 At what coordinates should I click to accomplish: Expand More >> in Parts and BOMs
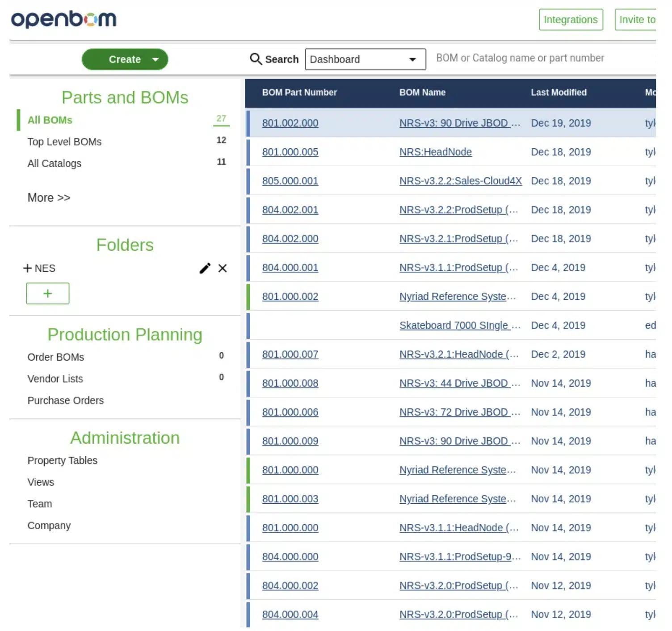(x=49, y=198)
